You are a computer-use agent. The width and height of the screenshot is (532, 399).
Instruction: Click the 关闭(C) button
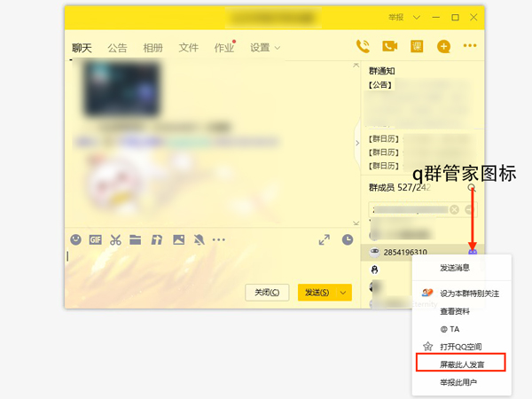tap(267, 292)
